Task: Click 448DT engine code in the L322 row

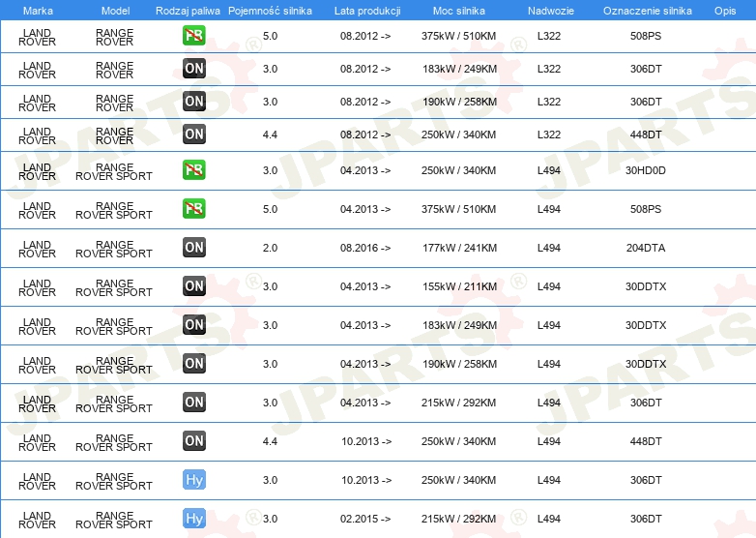Action: (x=646, y=134)
